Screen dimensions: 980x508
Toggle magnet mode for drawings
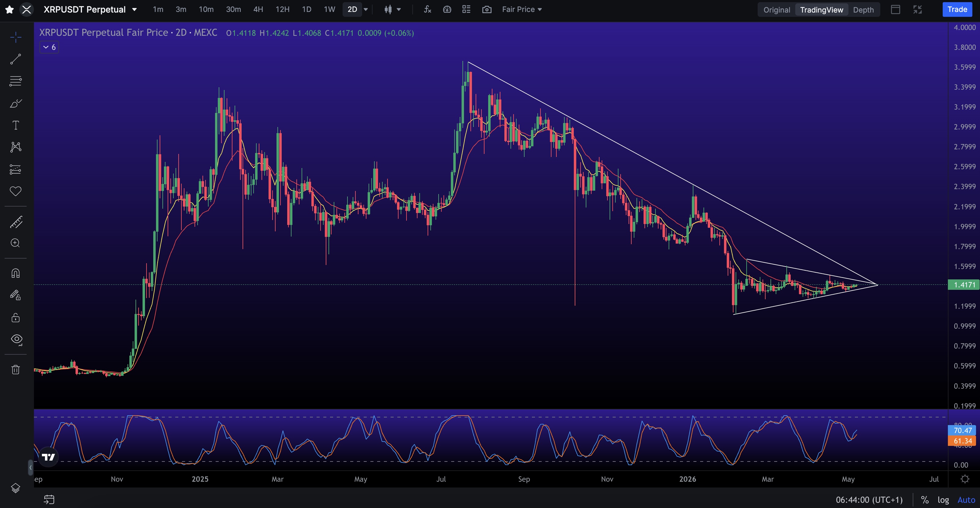click(x=16, y=273)
